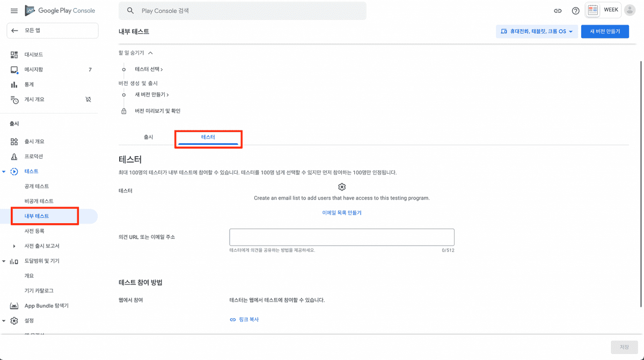Open the 휴대전화, 태블릿, 크롬 OS dropdown

tap(537, 32)
